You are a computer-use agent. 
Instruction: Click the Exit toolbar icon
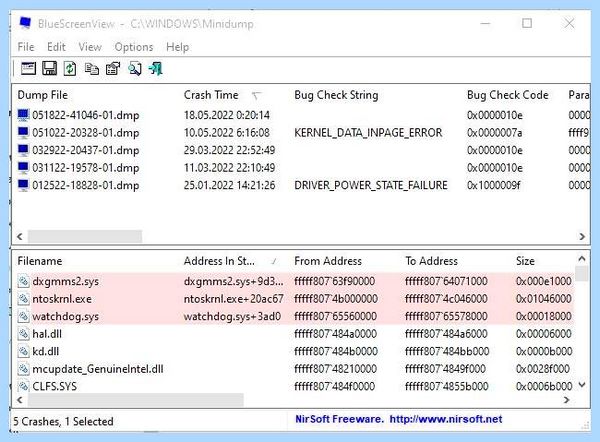point(156,69)
